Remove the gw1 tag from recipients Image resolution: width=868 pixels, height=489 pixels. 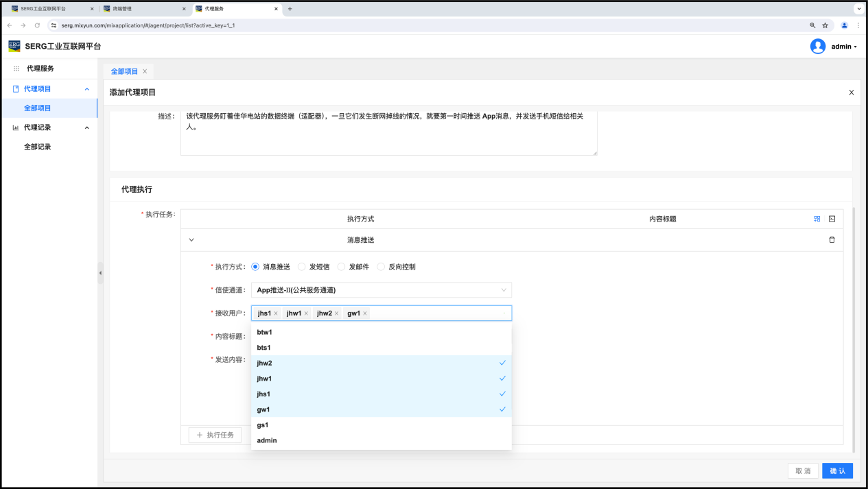tap(365, 313)
